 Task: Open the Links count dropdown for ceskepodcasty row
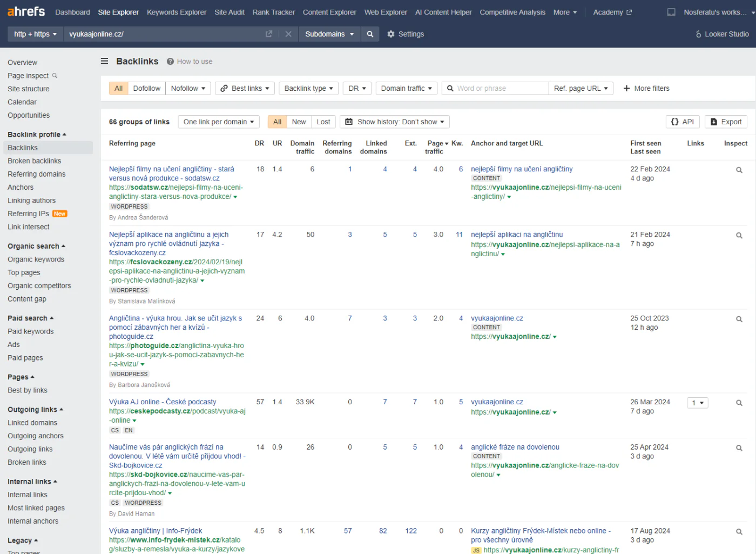tap(697, 403)
